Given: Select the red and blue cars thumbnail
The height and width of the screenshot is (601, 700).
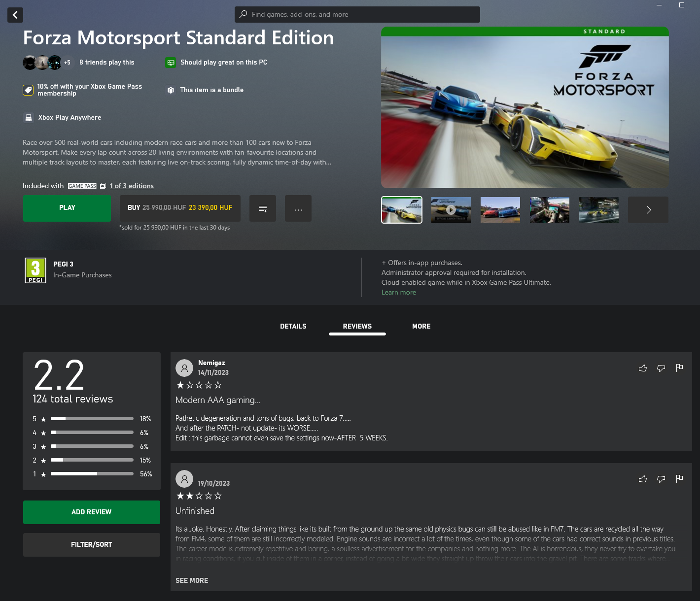Looking at the screenshot, I should point(500,210).
